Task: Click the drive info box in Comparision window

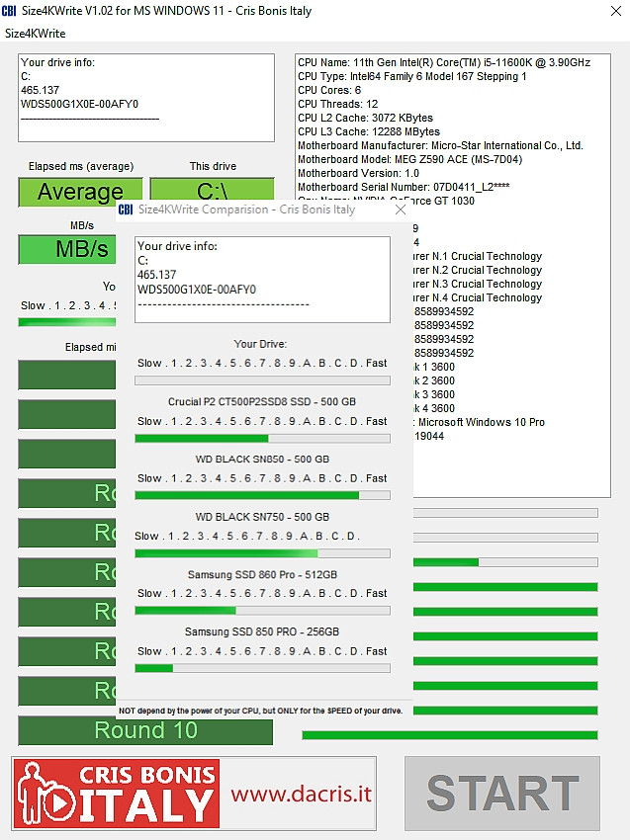Action: click(x=262, y=280)
